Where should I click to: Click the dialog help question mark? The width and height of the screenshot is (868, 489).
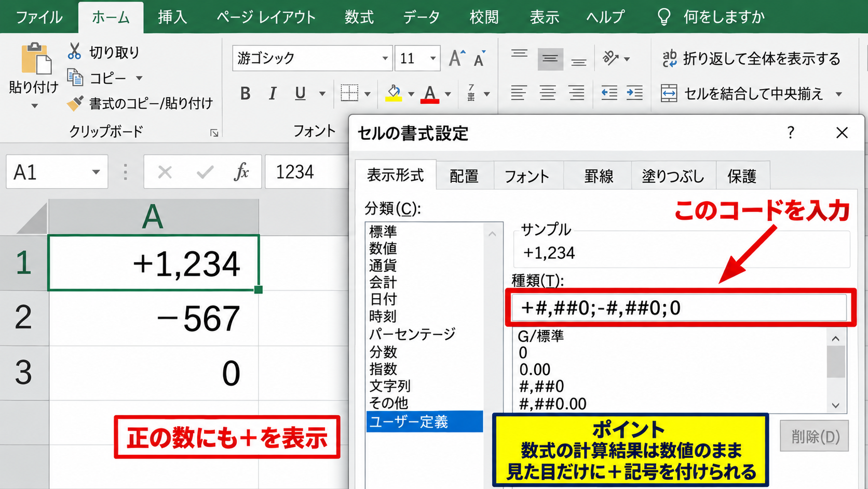click(x=791, y=133)
